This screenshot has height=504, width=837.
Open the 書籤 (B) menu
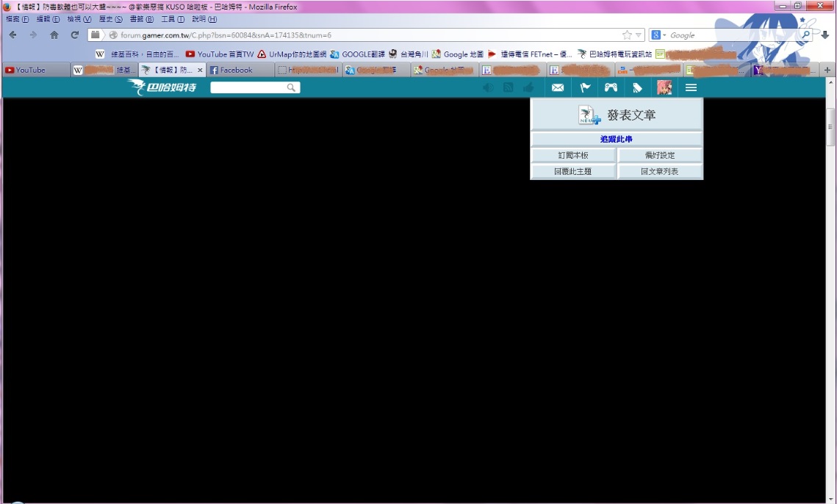coord(141,18)
